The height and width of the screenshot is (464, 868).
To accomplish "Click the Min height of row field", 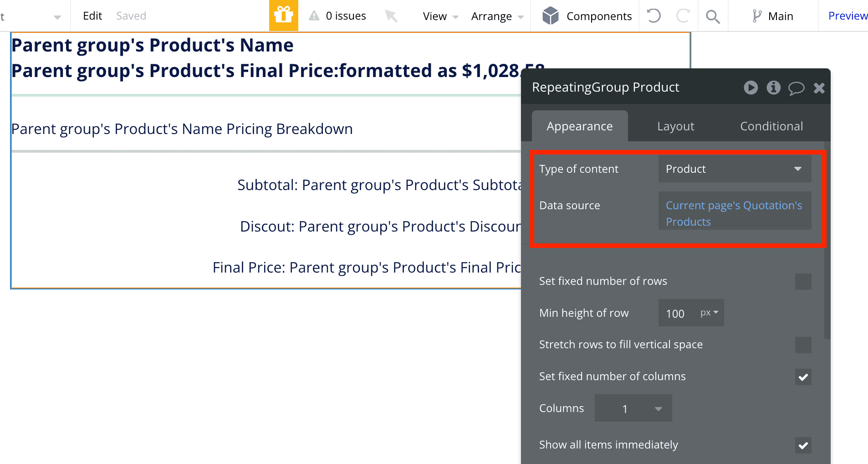I will tap(679, 314).
